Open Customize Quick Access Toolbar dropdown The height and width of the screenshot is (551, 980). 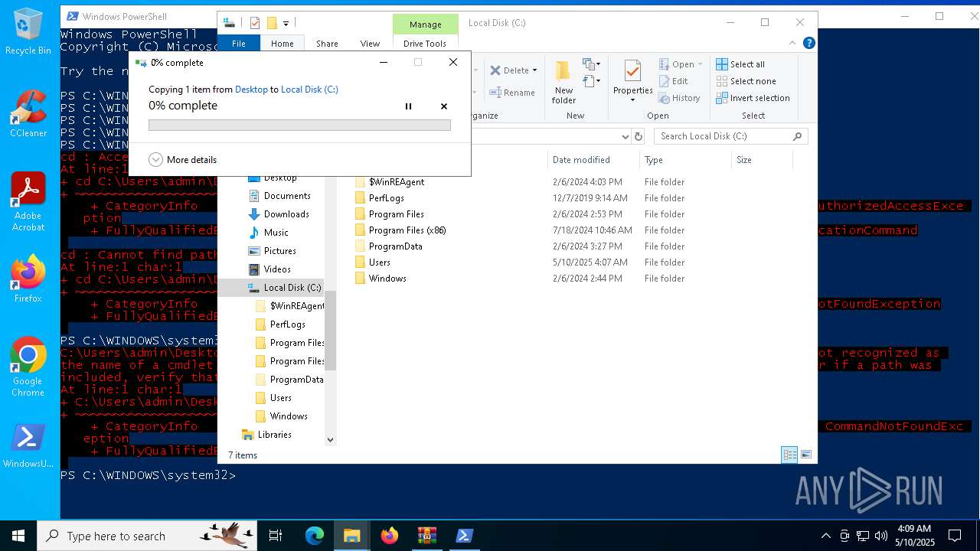[x=286, y=24]
